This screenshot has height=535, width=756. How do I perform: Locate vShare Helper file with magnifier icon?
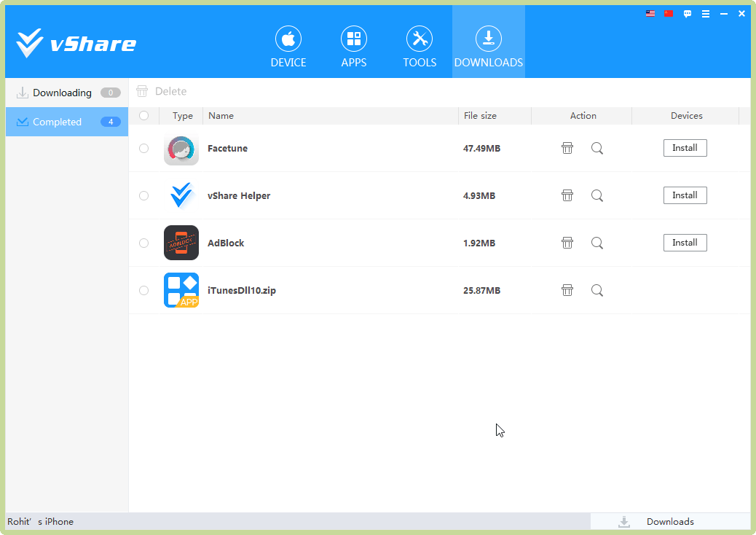tap(597, 195)
